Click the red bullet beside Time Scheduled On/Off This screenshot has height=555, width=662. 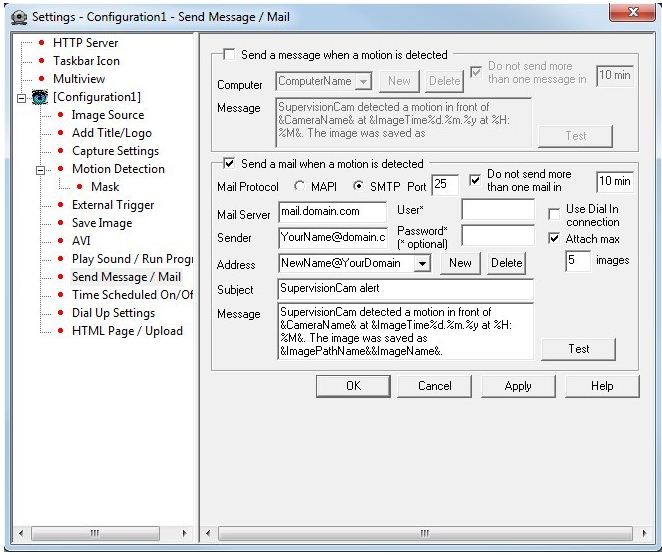point(60,295)
